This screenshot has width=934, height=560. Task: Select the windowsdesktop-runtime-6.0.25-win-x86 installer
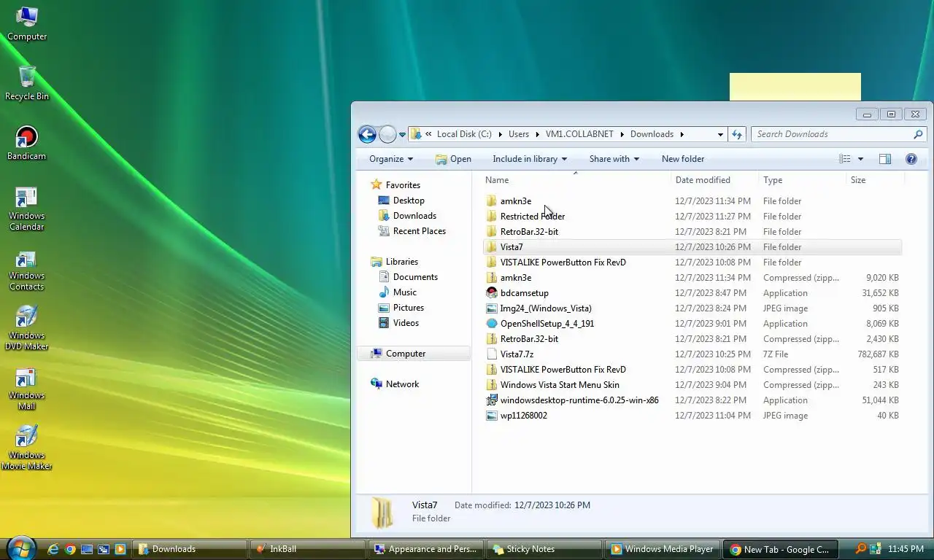pyautogui.click(x=692, y=400)
